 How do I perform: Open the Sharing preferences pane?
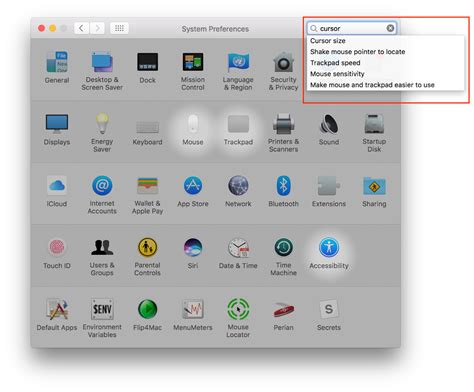[374, 191]
